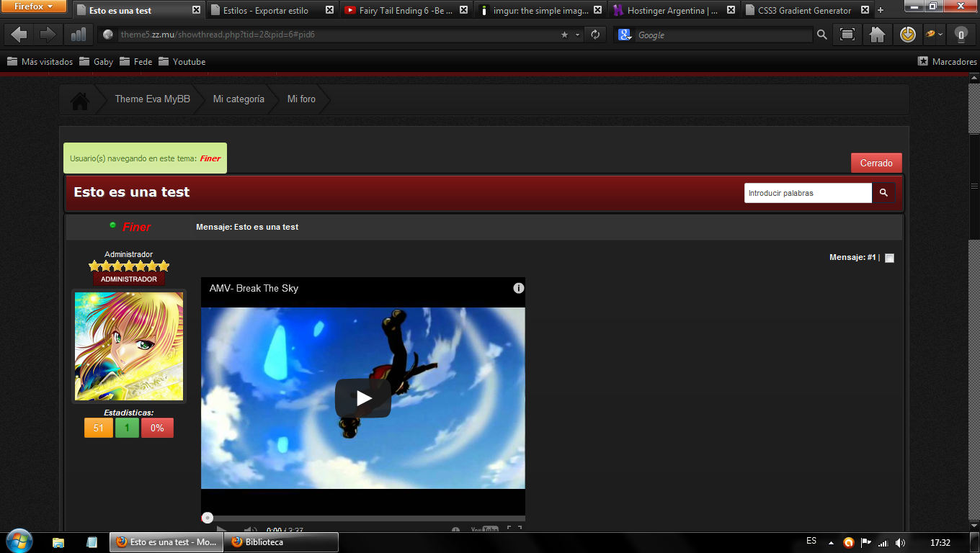
Task: Switch to the Hostinger Argentina tab
Action: (674, 11)
